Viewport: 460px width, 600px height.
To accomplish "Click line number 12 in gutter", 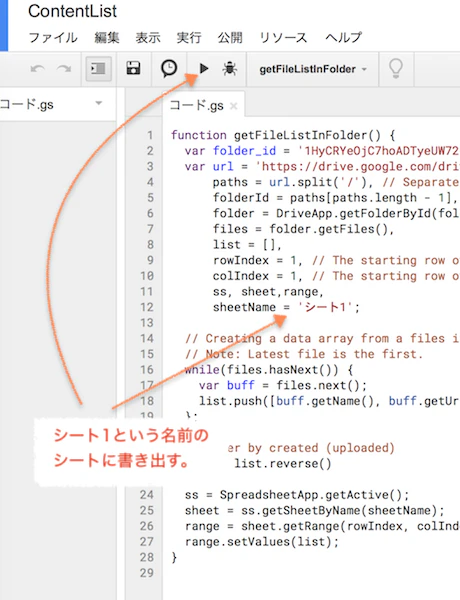I will pos(147,307).
